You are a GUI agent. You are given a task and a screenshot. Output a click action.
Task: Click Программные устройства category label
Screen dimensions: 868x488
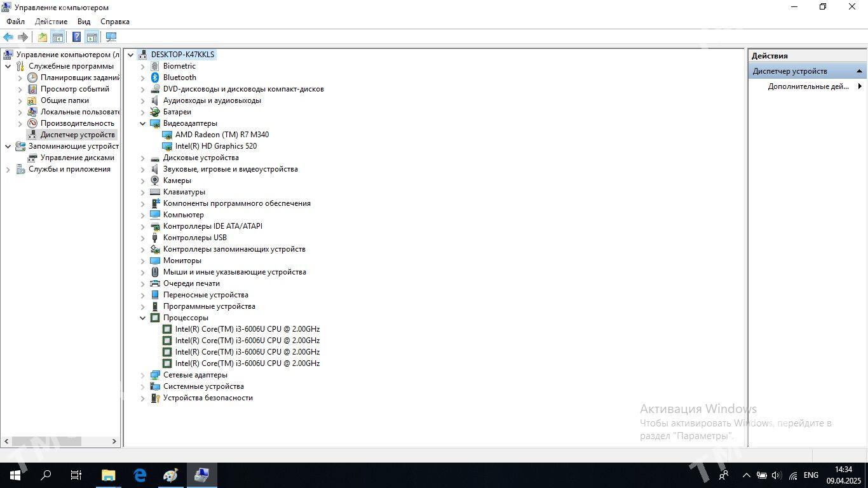[209, 306]
